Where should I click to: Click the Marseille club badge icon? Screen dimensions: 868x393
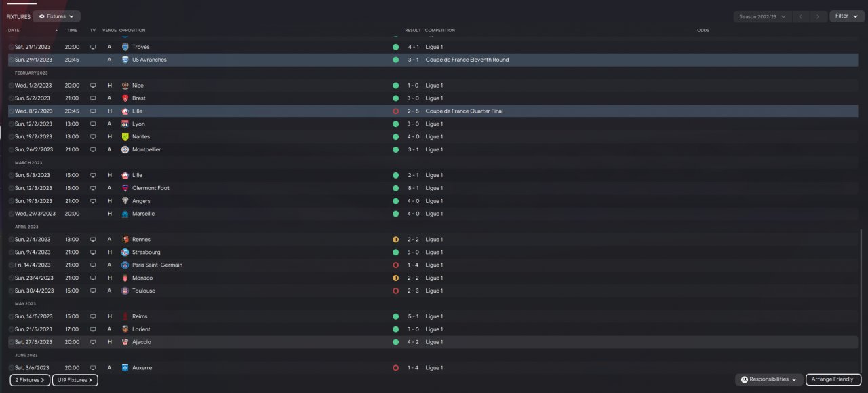tap(125, 214)
